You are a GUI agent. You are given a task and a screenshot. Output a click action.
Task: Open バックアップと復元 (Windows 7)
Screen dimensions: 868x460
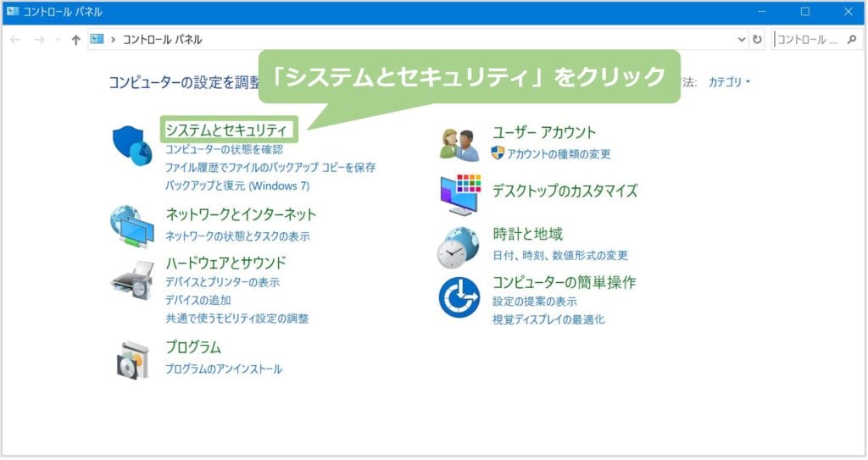click(237, 186)
